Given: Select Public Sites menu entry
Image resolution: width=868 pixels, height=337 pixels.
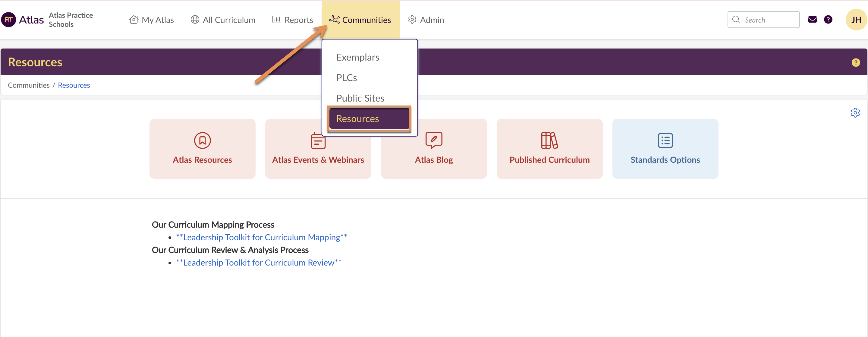Looking at the screenshot, I should (360, 98).
